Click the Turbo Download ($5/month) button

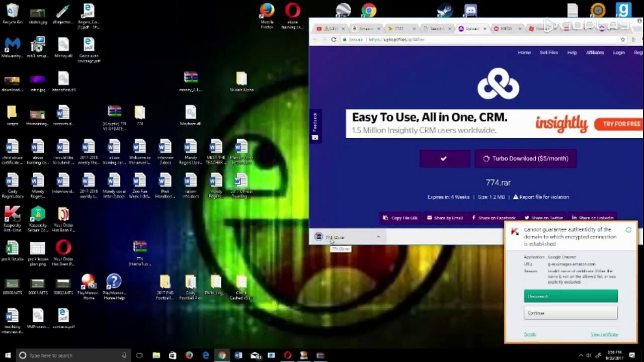coord(525,159)
